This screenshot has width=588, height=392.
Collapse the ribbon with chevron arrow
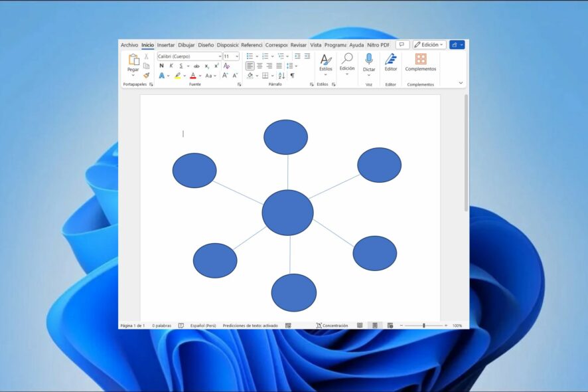(x=461, y=82)
